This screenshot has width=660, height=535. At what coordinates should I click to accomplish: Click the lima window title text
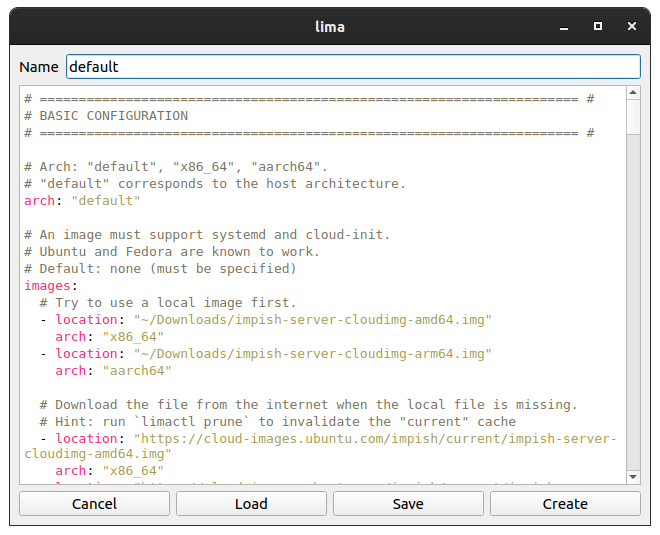[330, 27]
